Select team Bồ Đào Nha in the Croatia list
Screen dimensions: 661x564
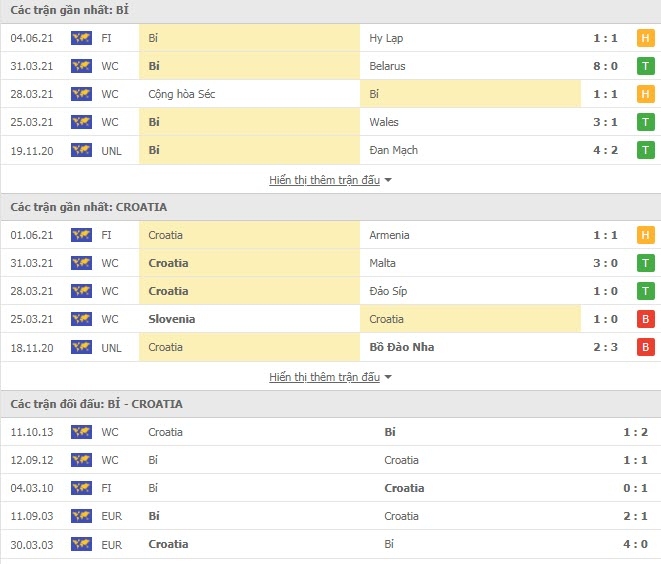click(402, 347)
